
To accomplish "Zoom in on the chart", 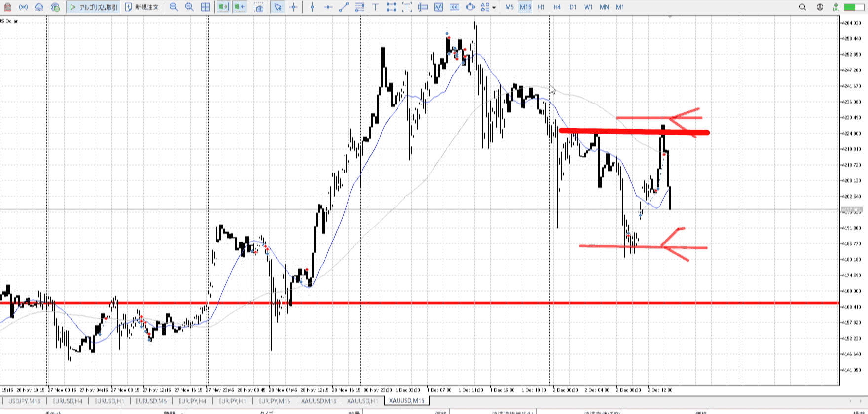I will [x=174, y=7].
